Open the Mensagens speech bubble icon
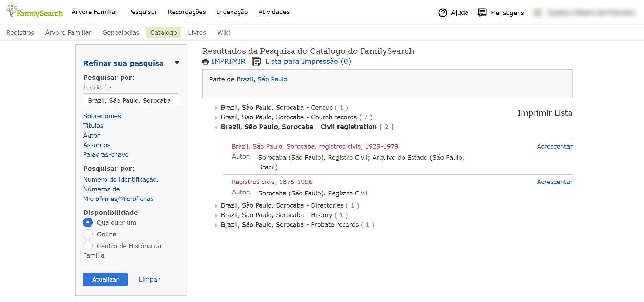Screen dimensions: 644x302 [x=482, y=13]
